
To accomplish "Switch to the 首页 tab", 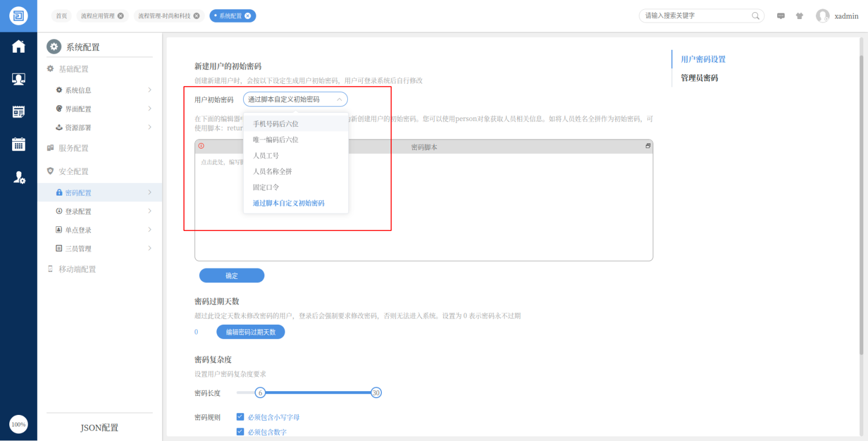I will pos(61,16).
